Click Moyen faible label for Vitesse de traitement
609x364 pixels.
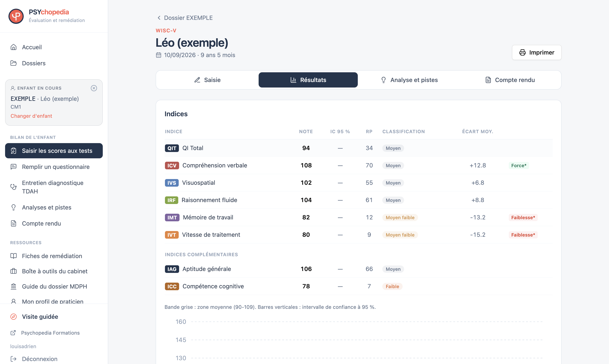click(x=400, y=235)
